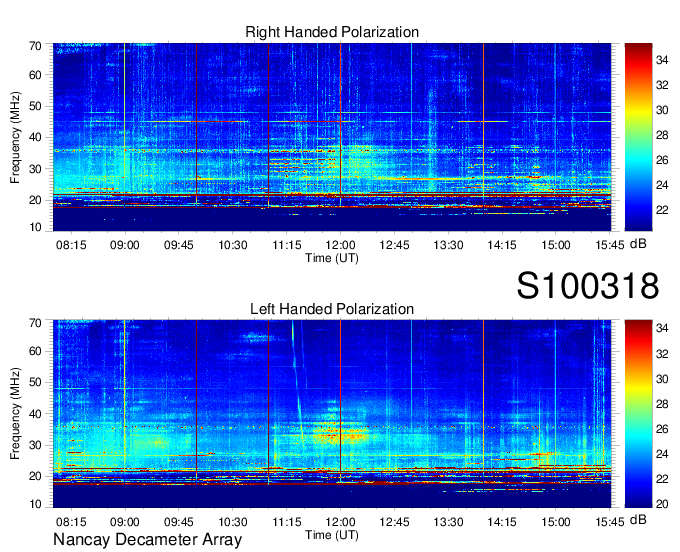
Task: Click the dB unit label of Left Handed color bar
Action: (638, 519)
